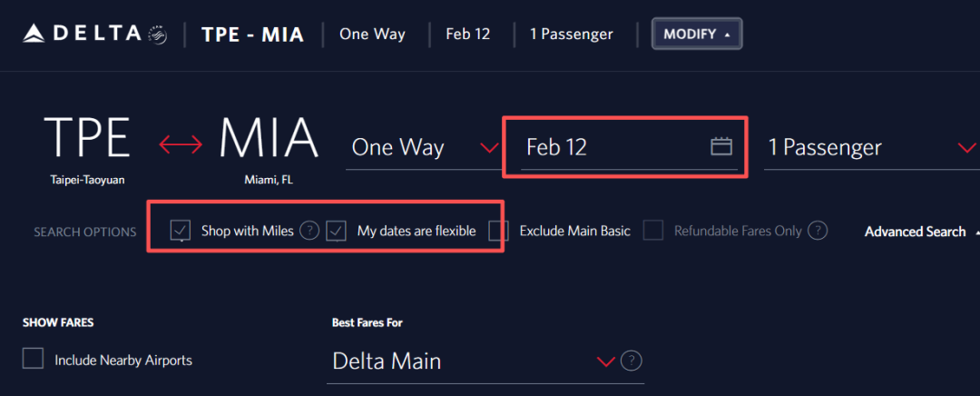Expand Advanced Search options

point(915,232)
